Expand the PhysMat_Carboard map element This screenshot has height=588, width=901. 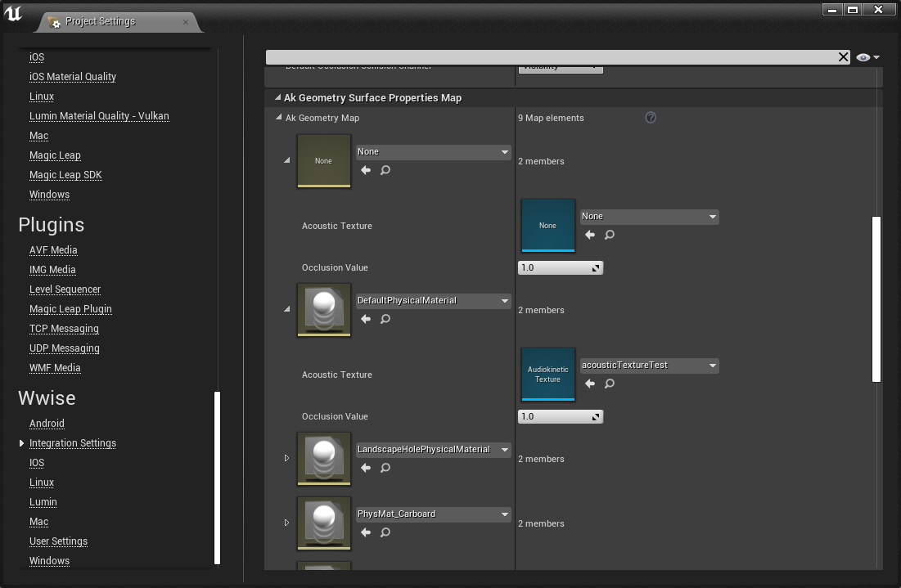pos(286,523)
